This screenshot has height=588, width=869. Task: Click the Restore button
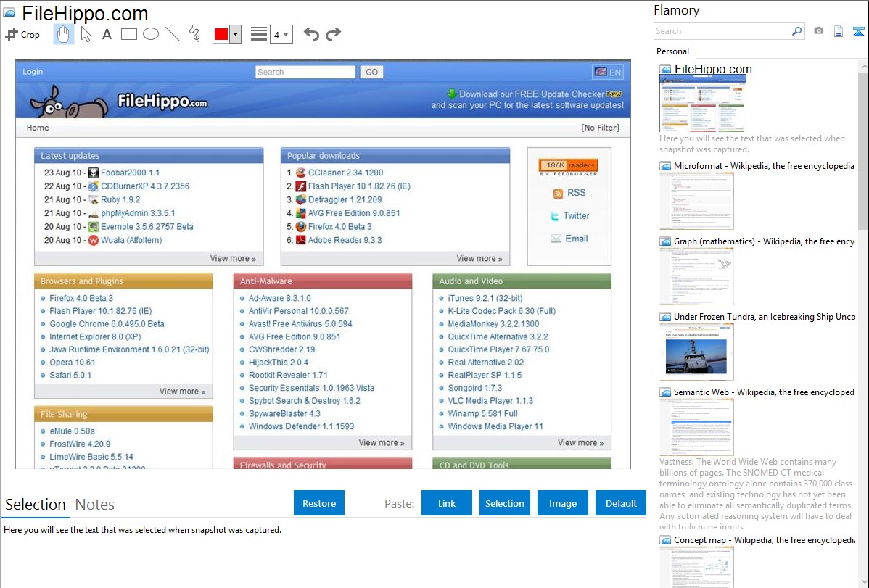pyautogui.click(x=319, y=503)
